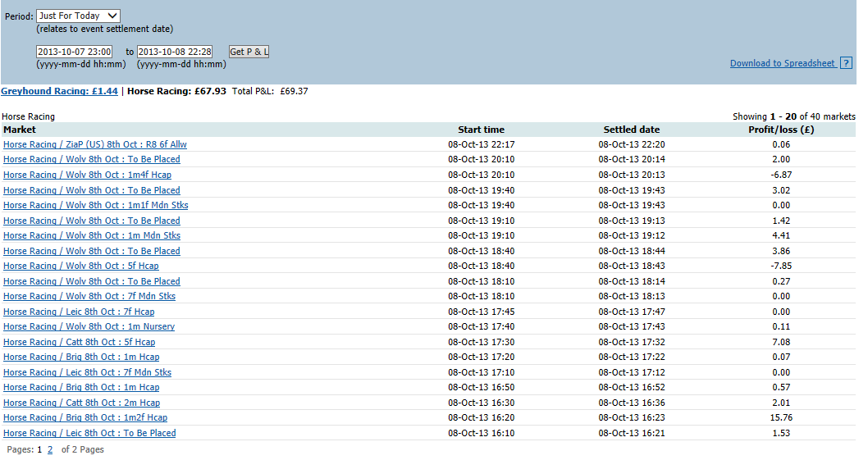Open Wolv 8th Oct 1m Mdn Stks market
868x460 pixels.
92,236
